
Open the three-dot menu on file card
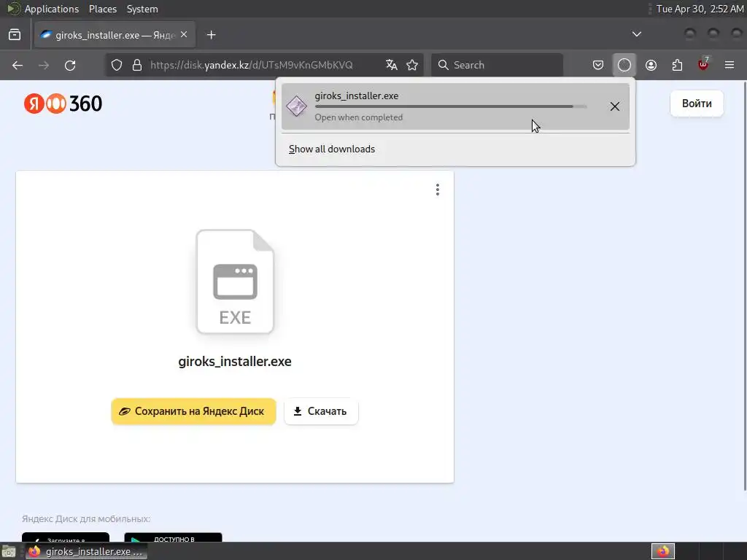pos(438,190)
